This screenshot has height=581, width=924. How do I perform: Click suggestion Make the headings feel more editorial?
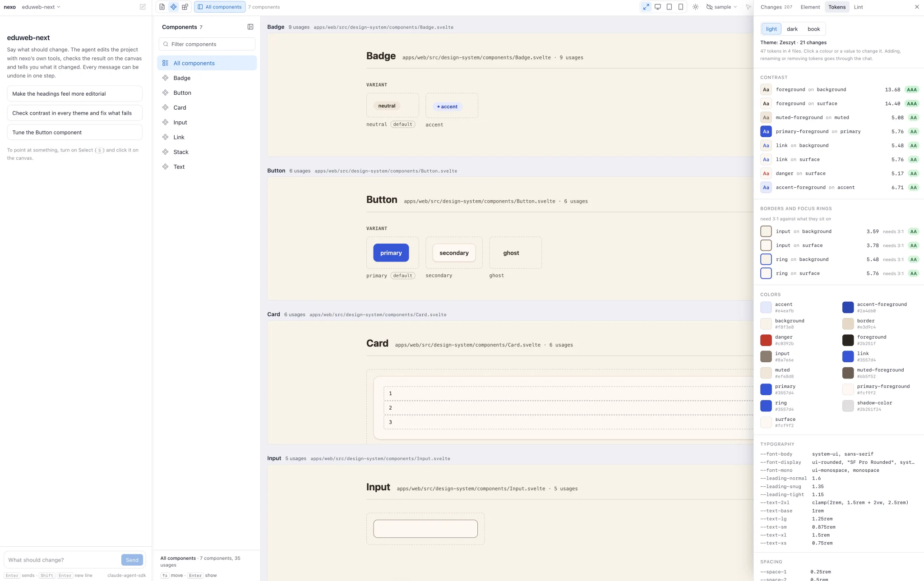coord(75,94)
